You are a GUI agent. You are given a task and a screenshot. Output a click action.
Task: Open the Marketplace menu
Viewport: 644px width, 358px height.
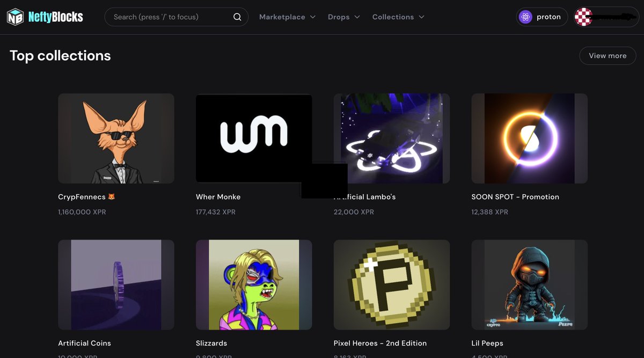point(283,17)
